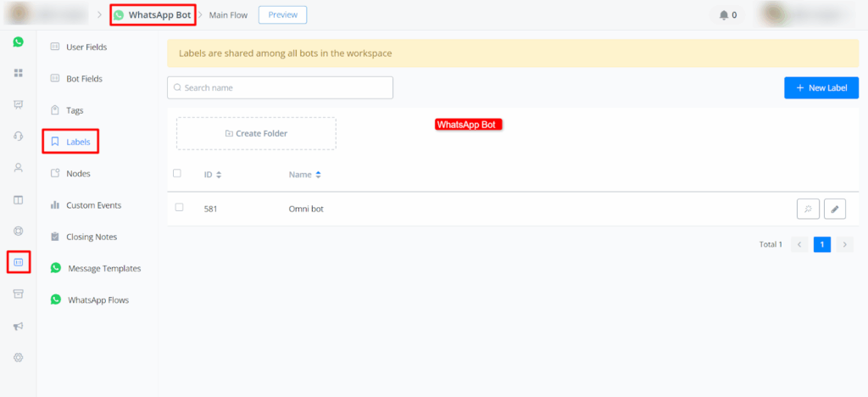868x397 pixels.
Task: Check the box for row 581
Action: coord(179,207)
